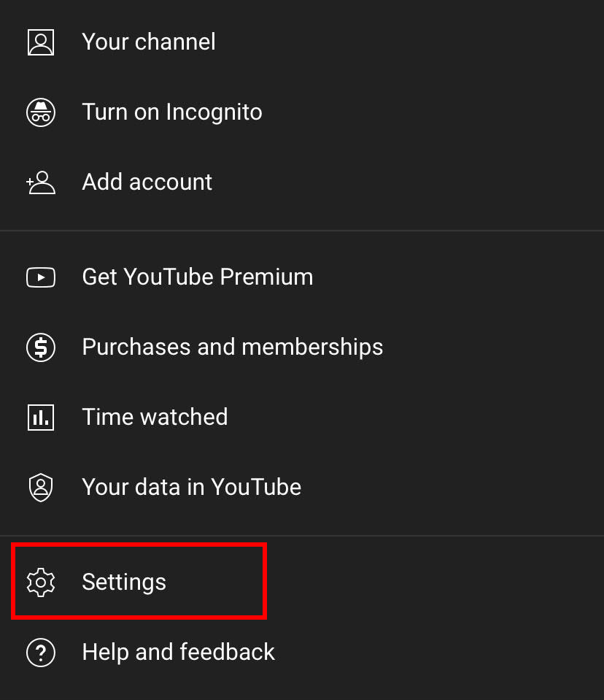Click the shield icon for Your data
Screen dimensions: 604x700
(41, 488)
